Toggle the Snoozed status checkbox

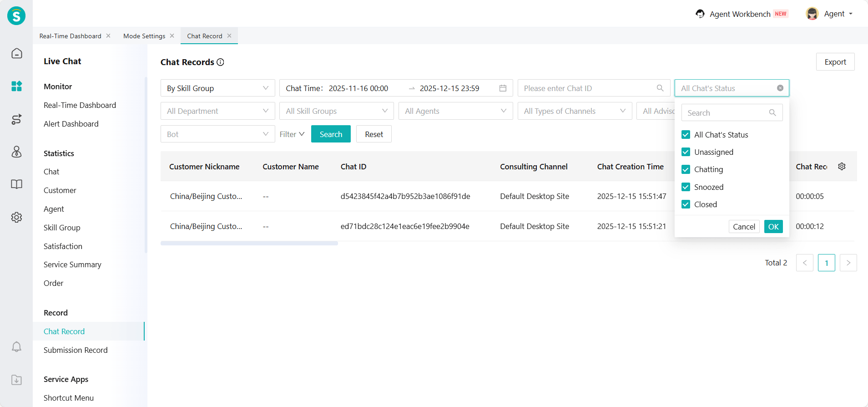coord(686,187)
